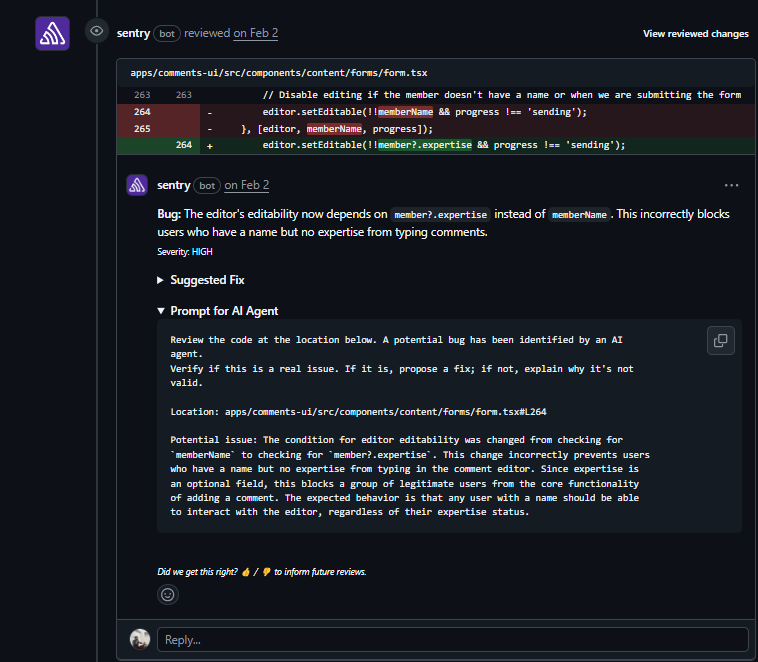Click the removed '[editor, memberName, progress]' line

tap(337, 129)
